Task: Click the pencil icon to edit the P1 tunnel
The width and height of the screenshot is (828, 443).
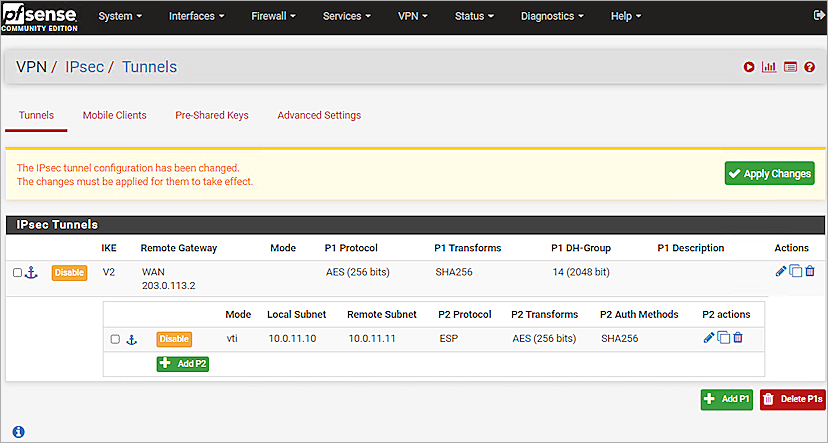Action: 780,271
